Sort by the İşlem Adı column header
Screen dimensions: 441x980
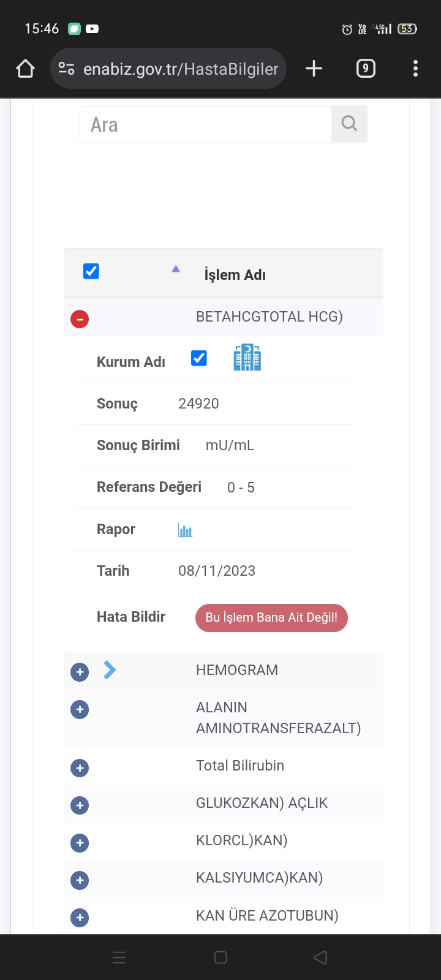click(x=235, y=275)
